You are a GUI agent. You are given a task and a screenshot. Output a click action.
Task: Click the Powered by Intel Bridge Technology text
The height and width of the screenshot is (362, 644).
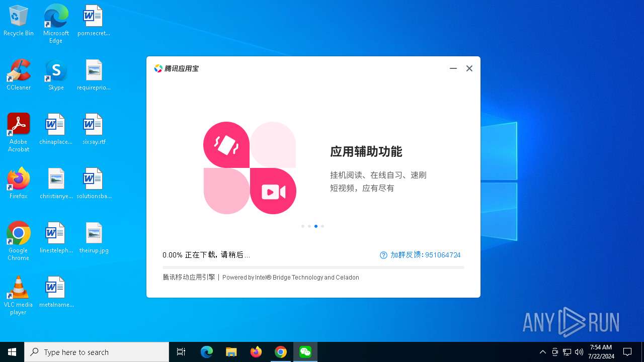[x=291, y=277]
